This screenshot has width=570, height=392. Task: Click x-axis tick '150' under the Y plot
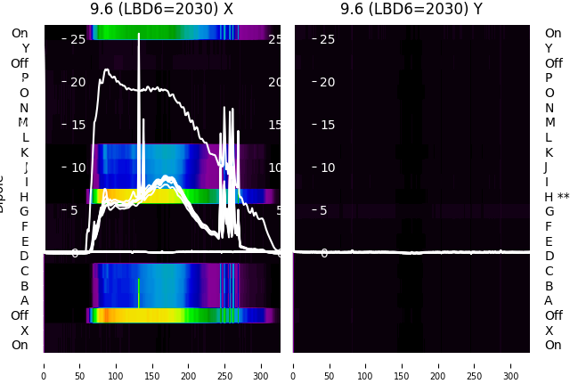(402, 376)
